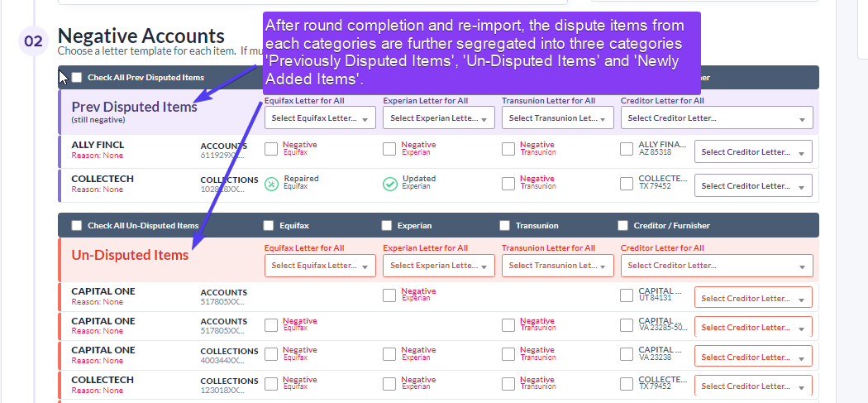Open Equifax Letter dropdown under Prev Disputed Items

point(320,118)
